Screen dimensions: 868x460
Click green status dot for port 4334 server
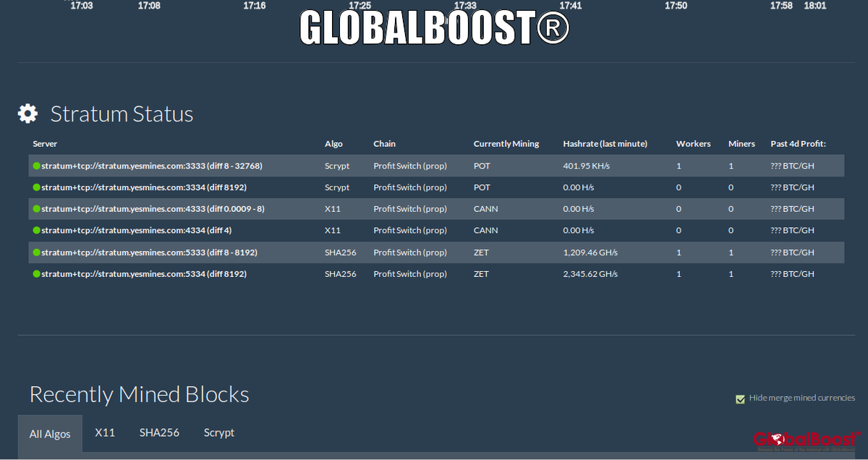click(x=37, y=231)
